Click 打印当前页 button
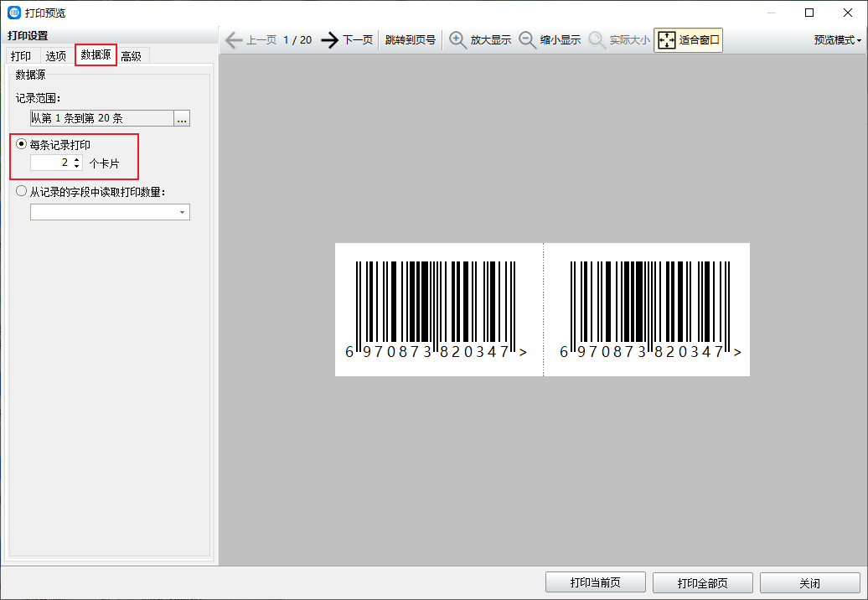 [596, 582]
